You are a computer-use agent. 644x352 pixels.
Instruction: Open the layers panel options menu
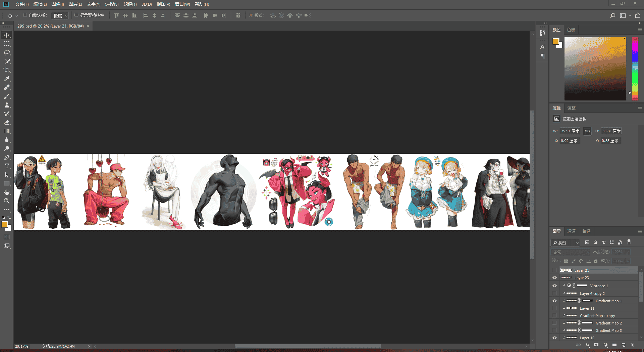pos(640,231)
